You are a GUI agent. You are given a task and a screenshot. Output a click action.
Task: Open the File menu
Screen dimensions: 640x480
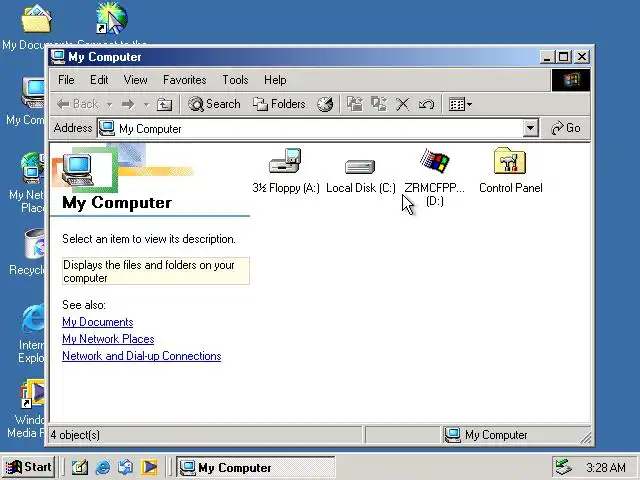(66, 80)
